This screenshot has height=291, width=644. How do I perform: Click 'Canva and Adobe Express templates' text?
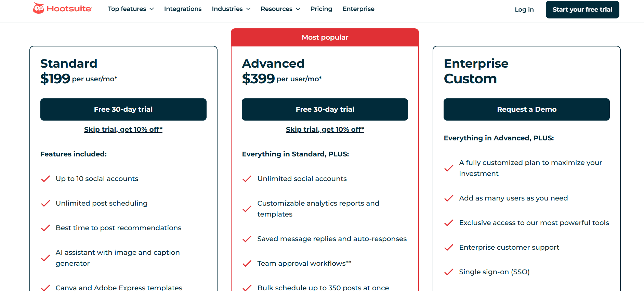pos(119,288)
